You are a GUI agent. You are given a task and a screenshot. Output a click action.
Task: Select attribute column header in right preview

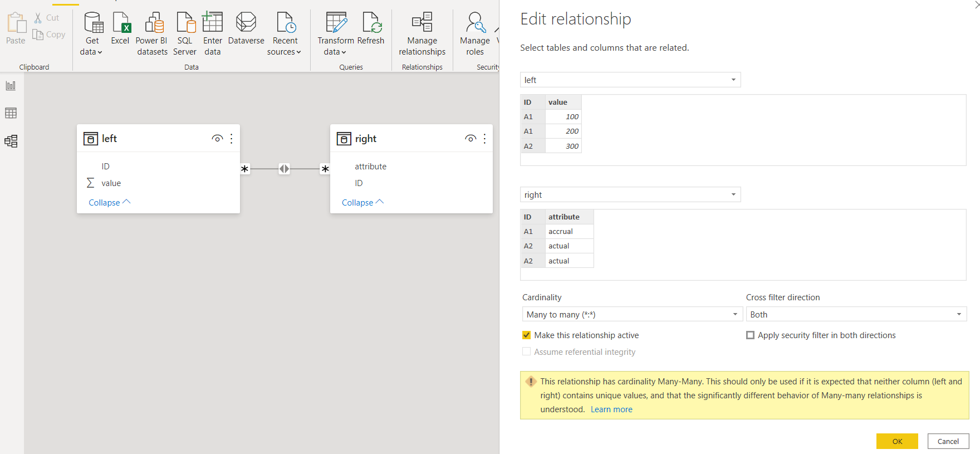569,217
